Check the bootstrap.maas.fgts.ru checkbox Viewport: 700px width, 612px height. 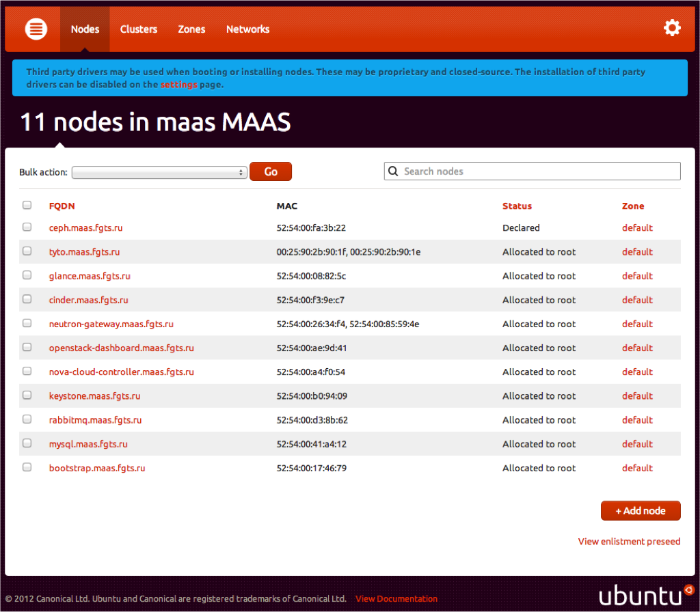pyautogui.click(x=27, y=467)
